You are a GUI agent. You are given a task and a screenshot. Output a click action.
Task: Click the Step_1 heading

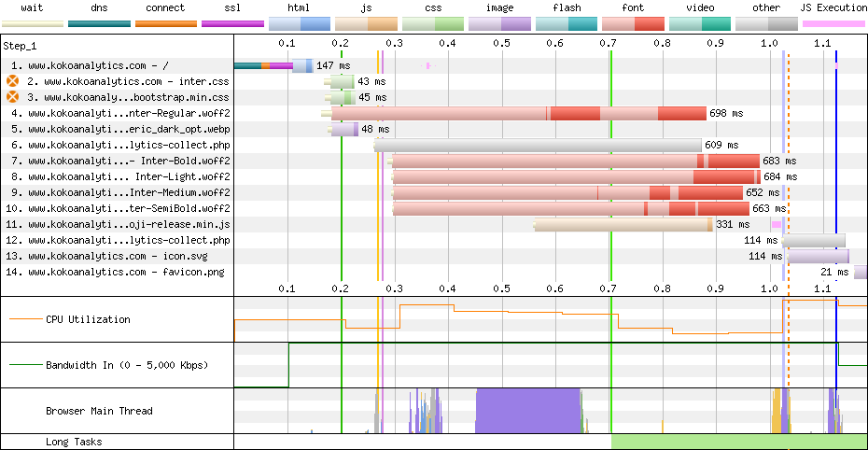20,46
